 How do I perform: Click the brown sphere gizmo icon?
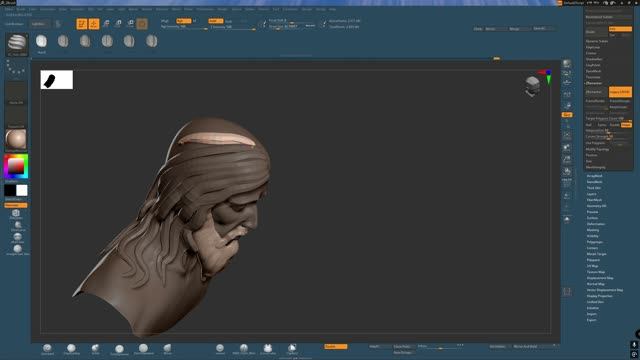coord(142,24)
